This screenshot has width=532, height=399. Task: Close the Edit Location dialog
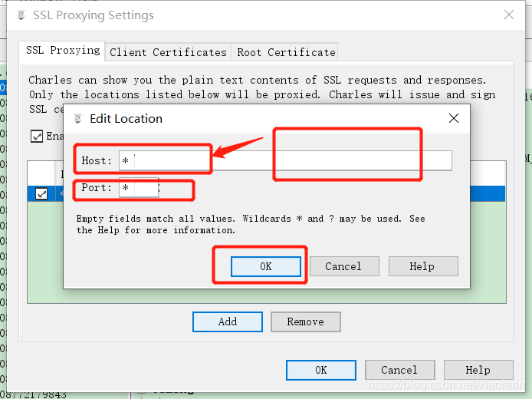(x=454, y=118)
